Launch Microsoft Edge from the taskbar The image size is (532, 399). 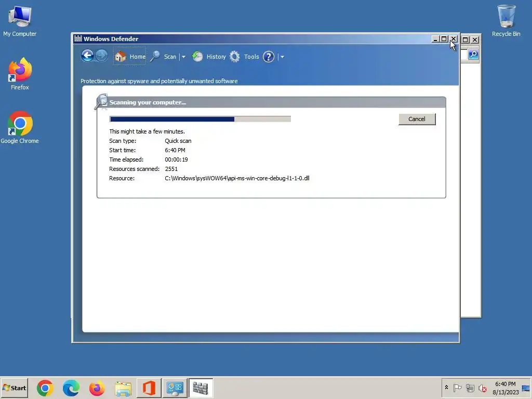tap(71, 388)
